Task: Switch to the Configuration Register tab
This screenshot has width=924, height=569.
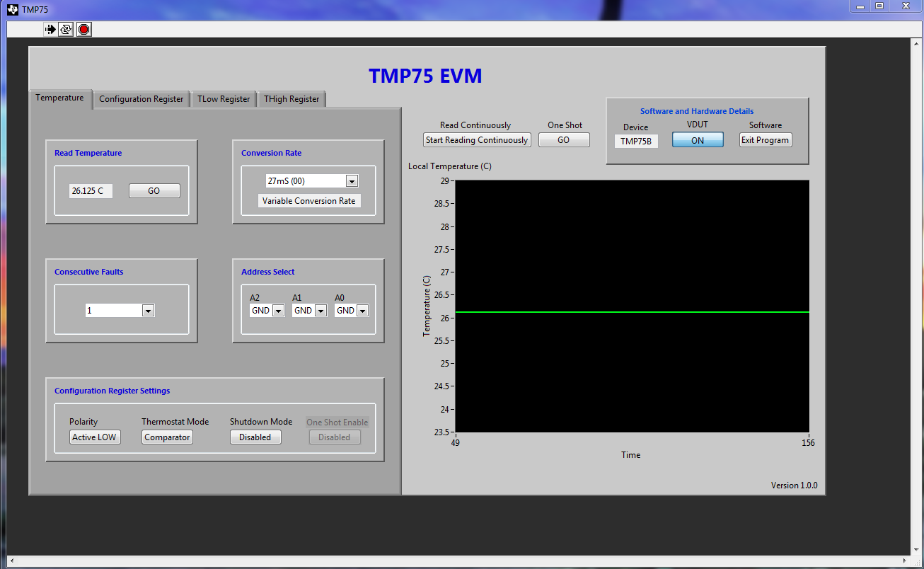Action: [x=141, y=99]
